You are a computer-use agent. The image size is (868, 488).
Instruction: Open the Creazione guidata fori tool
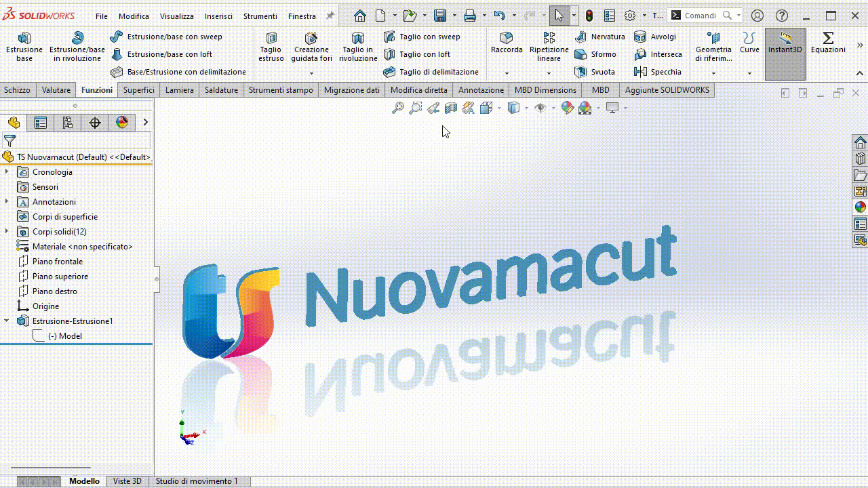click(x=311, y=39)
